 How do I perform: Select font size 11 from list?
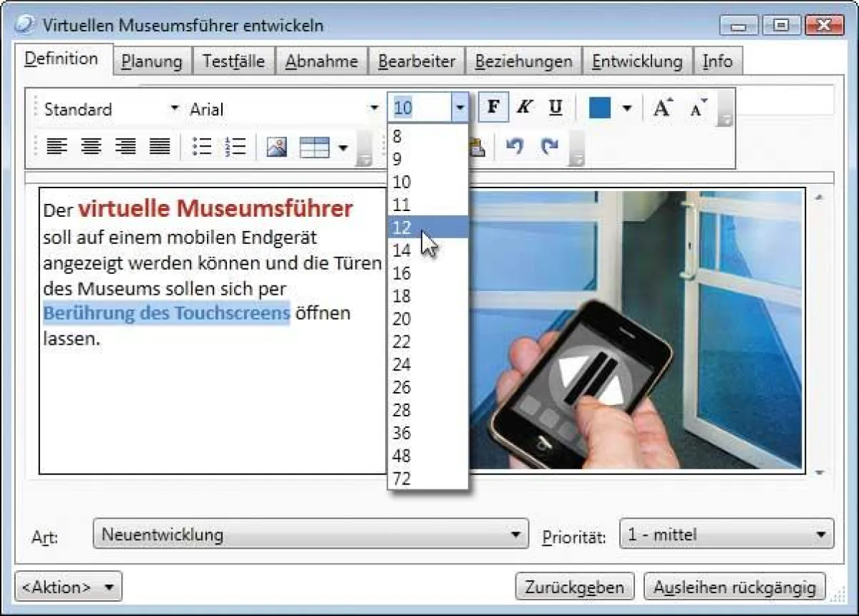[x=428, y=205]
